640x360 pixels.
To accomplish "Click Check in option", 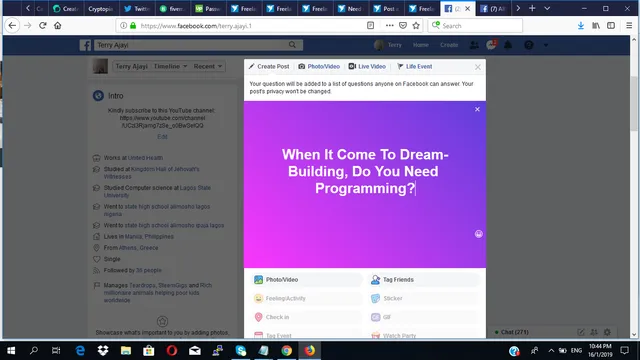I will click(306, 317).
